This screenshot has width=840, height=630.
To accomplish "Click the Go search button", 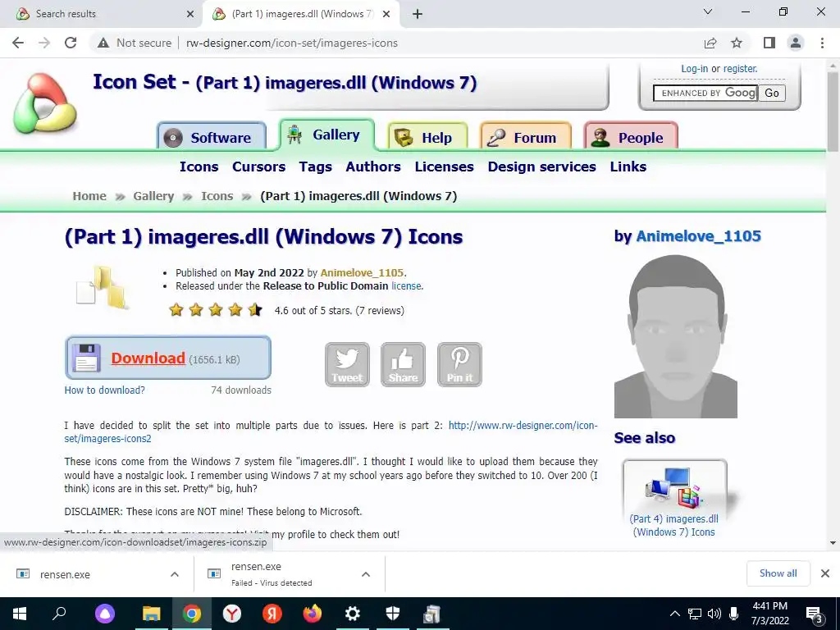I will pos(771,93).
